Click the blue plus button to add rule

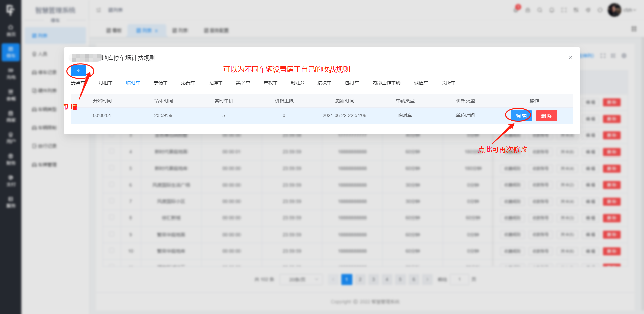click(x=78, y=71)
